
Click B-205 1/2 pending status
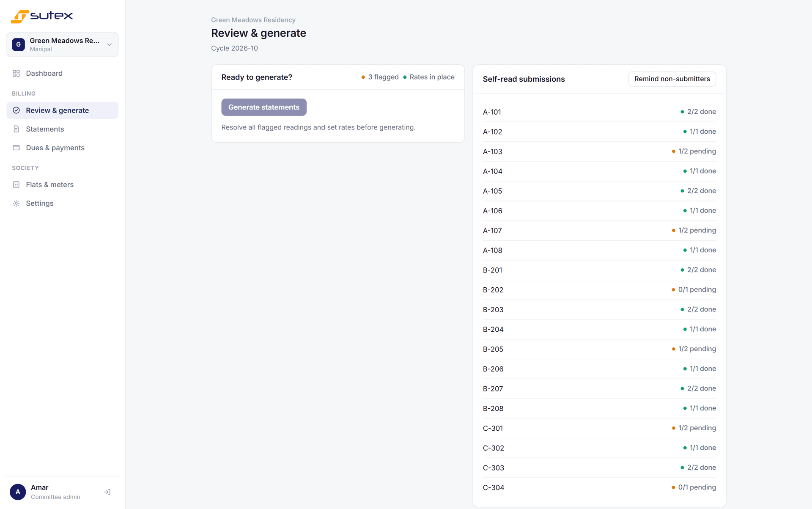(694, 349)
